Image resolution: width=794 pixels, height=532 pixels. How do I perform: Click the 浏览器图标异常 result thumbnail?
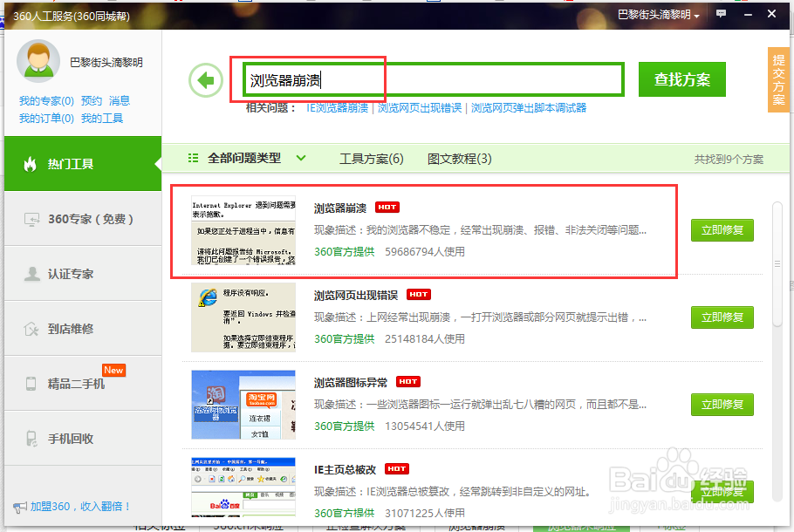[x=243, y=405]
